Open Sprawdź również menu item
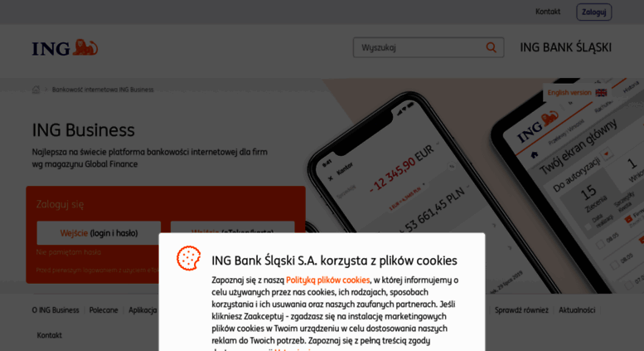The image size is (644, 351). pos(521,310)
